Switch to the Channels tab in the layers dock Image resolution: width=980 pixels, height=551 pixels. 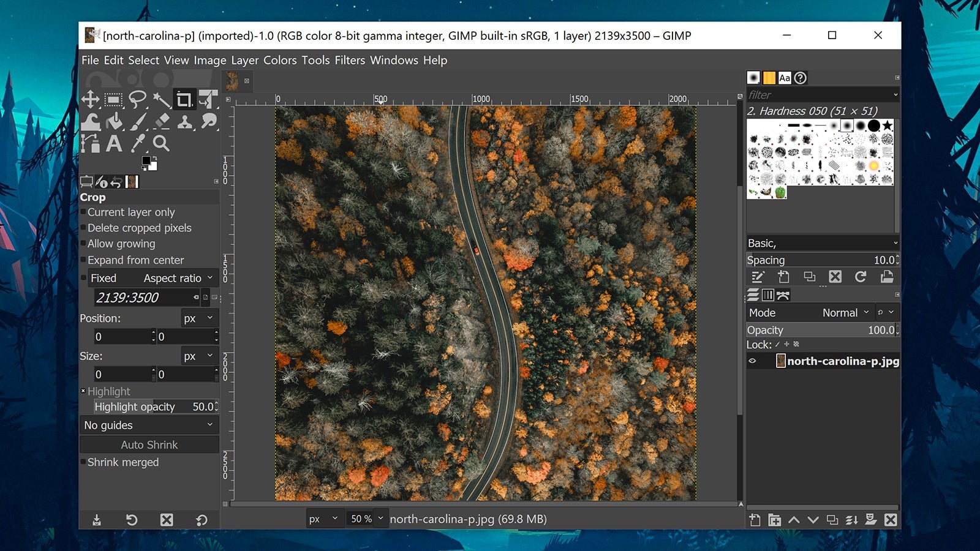(x=768, y=295)
